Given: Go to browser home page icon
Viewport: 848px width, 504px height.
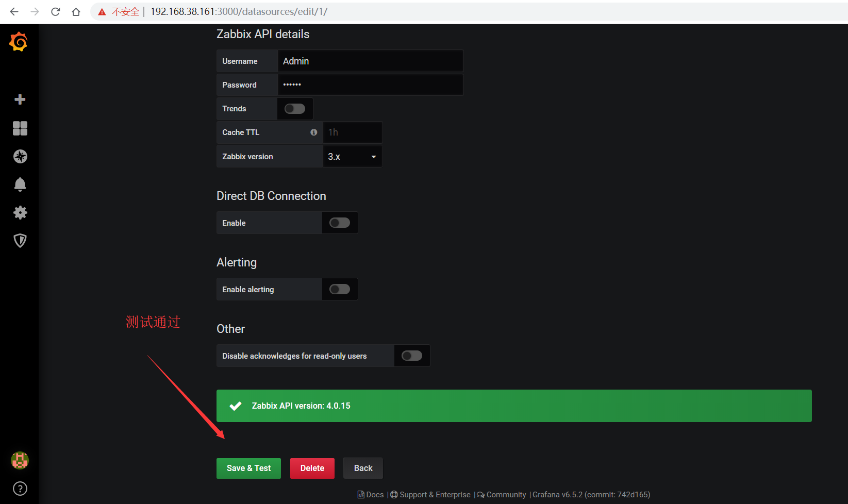Looking at the screenshot, I should coord(76,11).
